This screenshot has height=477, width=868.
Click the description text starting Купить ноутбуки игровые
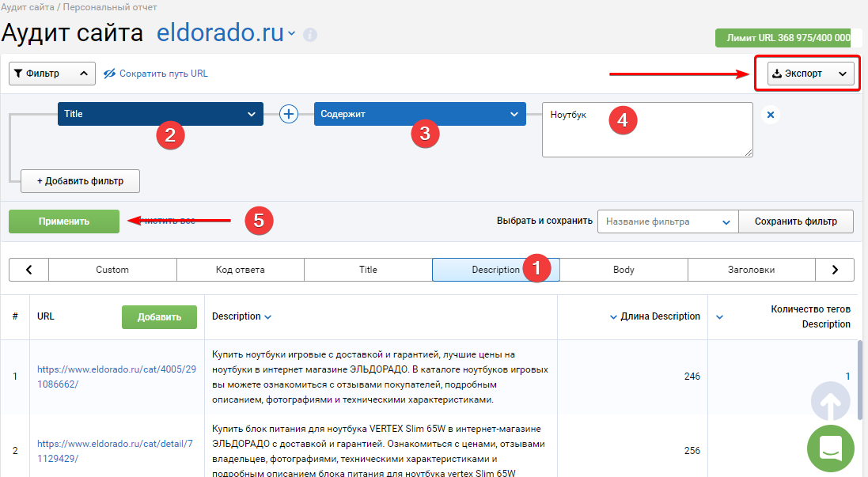[381, 377]
